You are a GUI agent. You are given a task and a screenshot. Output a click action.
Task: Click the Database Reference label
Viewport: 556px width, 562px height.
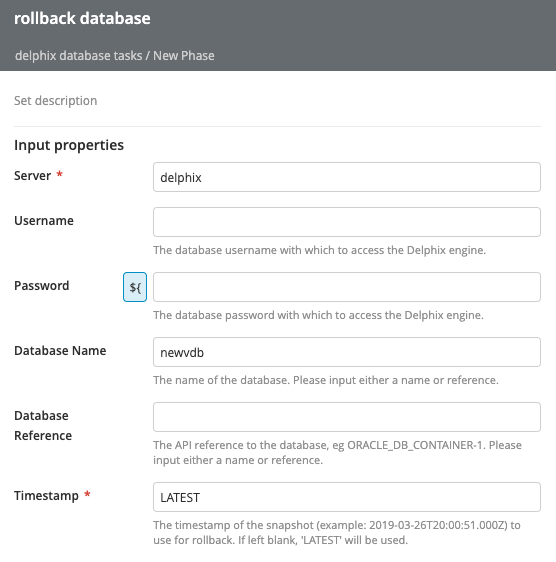pos(43,425)
